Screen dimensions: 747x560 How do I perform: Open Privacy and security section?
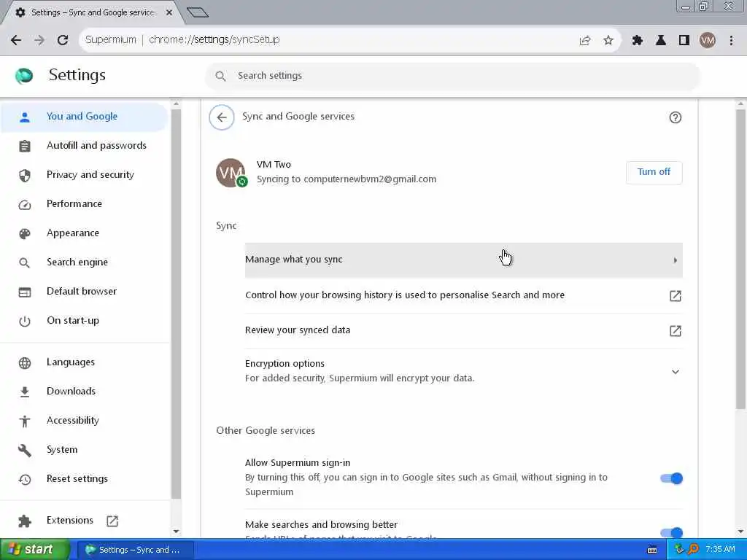click(x=85, y=175)
